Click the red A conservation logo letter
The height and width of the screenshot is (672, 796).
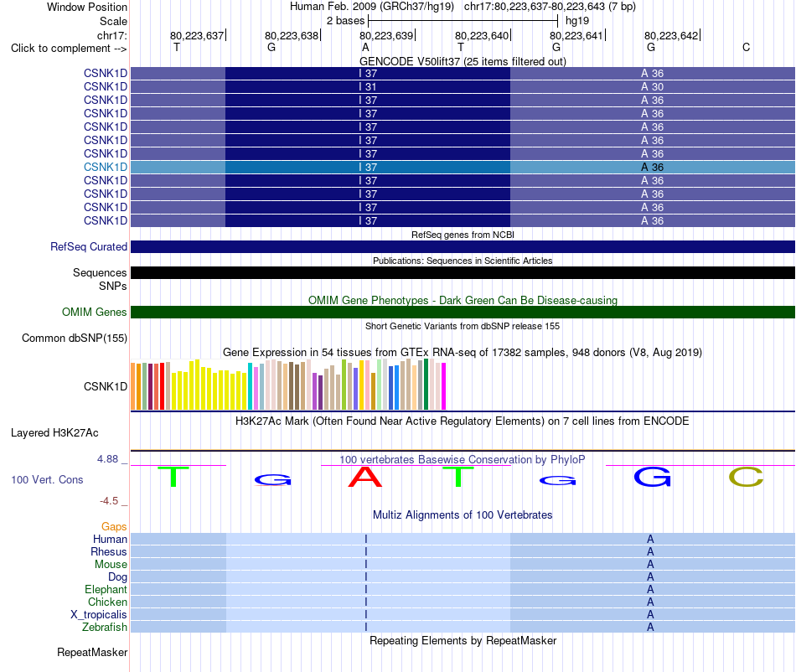(365, 477)
